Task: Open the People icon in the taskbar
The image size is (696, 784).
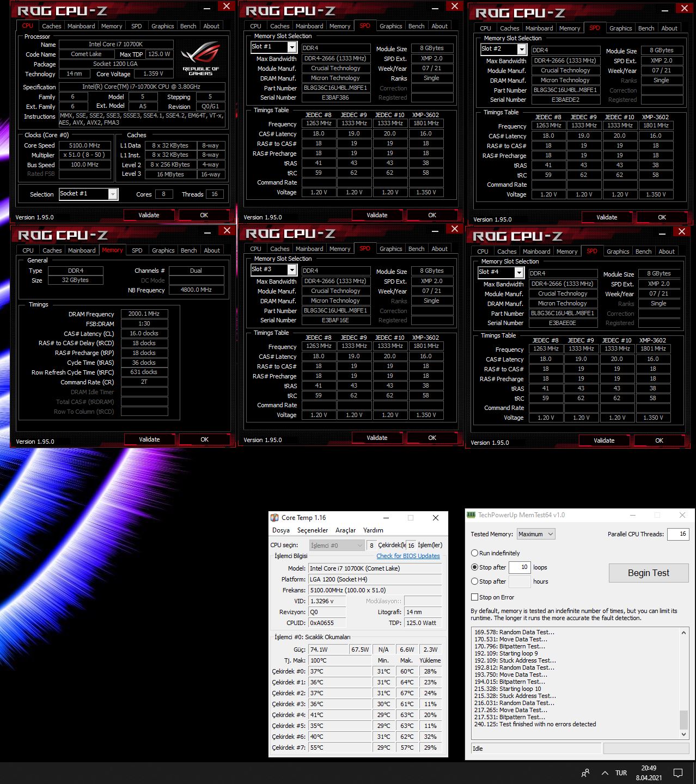Action: (585, 773)
